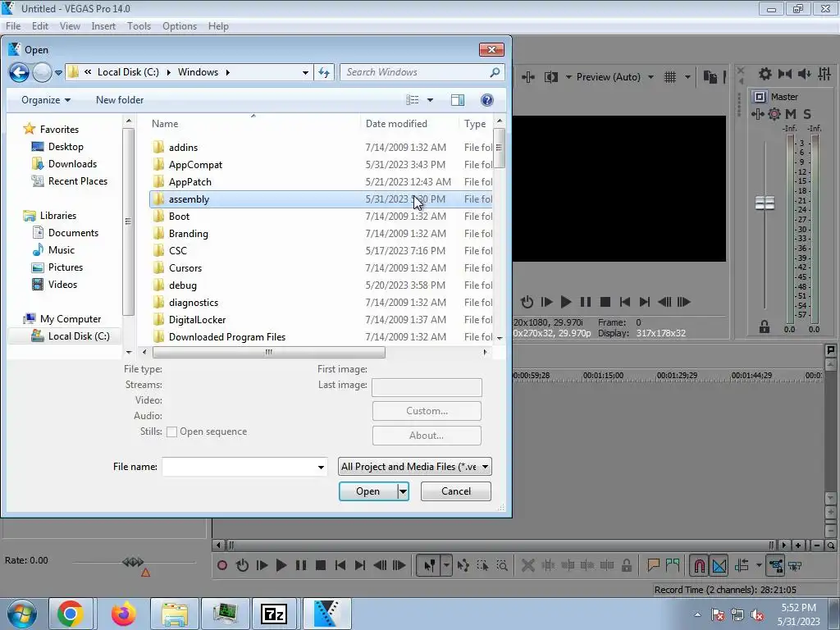Open the file type filter combo box

tap(414, 467)
